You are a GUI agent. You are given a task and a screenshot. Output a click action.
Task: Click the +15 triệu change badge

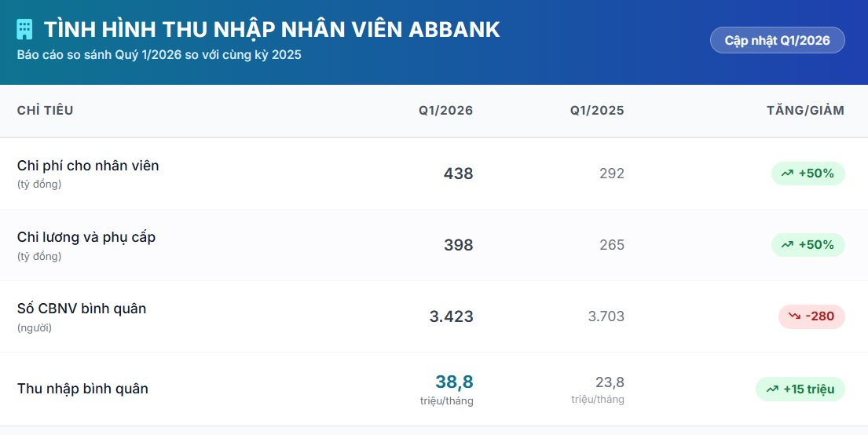coord(800,389)
